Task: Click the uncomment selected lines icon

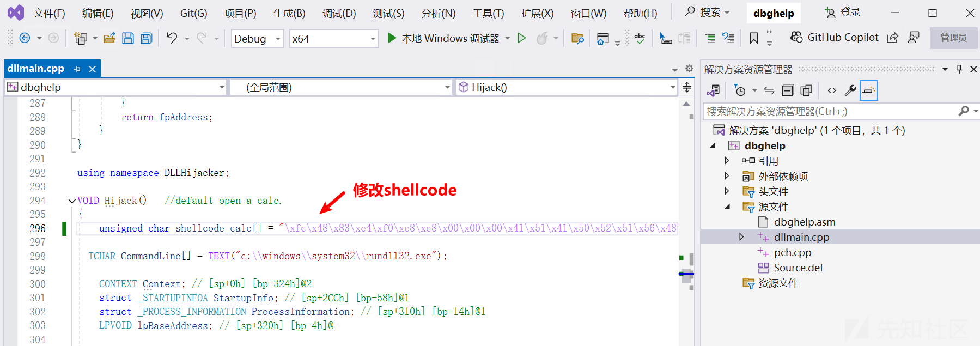Action: click(728, 38)
